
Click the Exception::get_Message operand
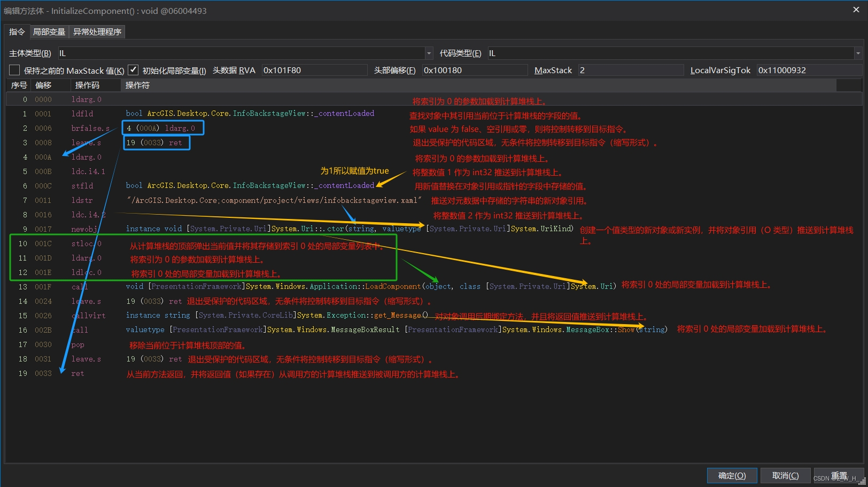(277, 315)
